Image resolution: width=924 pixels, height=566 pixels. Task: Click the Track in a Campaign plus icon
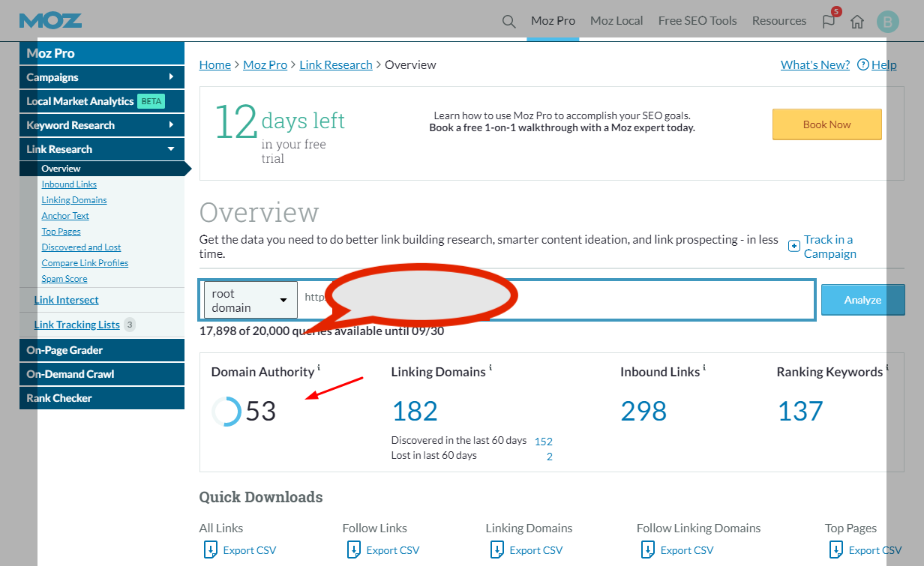pyautogui.click(x=794, y=247)
